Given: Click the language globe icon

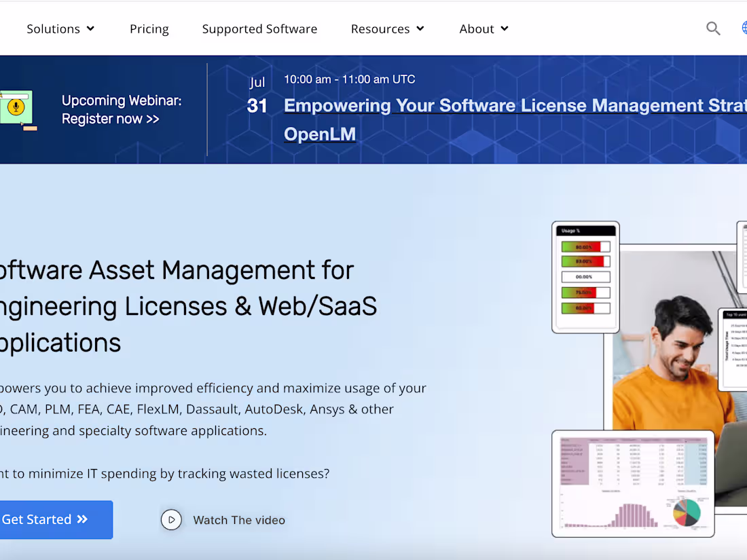Looking at the screenshot, I should 745,27.
